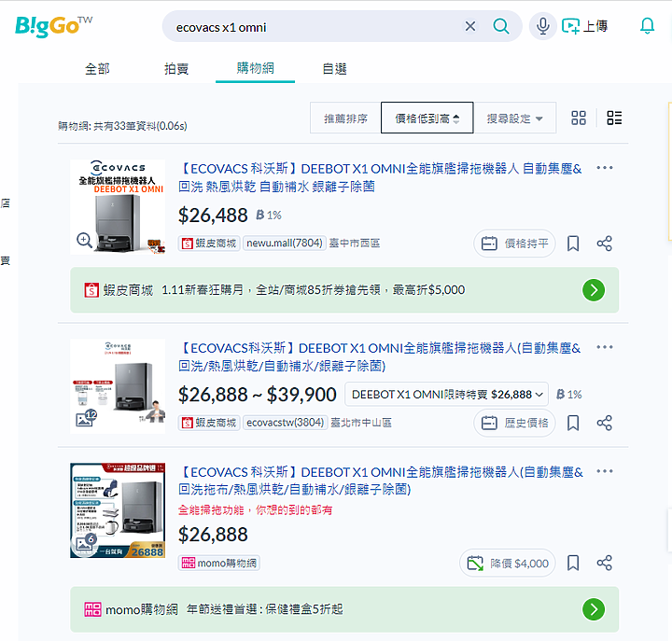This screenshot has height=641, width=672.
Task: Open the $26,488 DEEBOT X1 OMNI title link
Action: pos(380,177)
